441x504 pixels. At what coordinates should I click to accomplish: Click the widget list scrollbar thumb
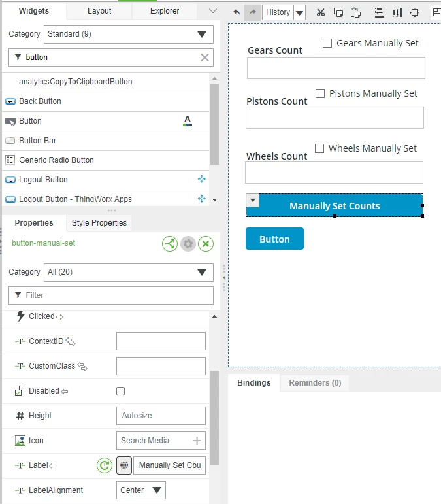click(x=214, y=124)
